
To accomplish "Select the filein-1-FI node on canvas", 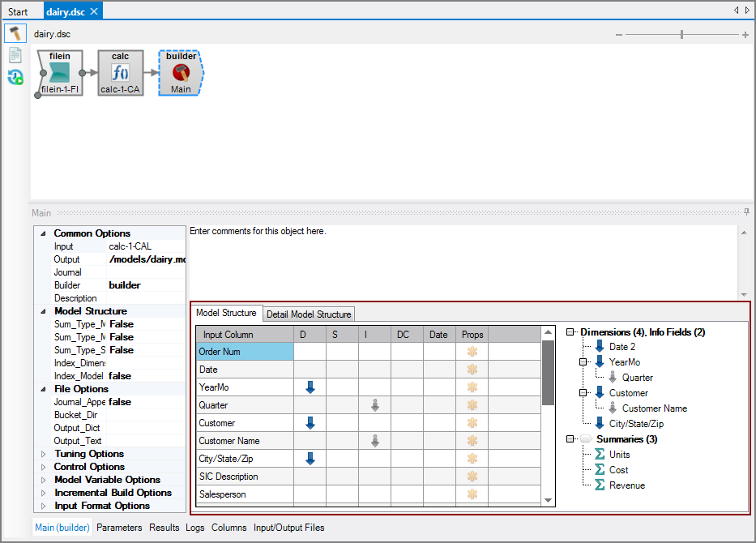I will 58,71.
